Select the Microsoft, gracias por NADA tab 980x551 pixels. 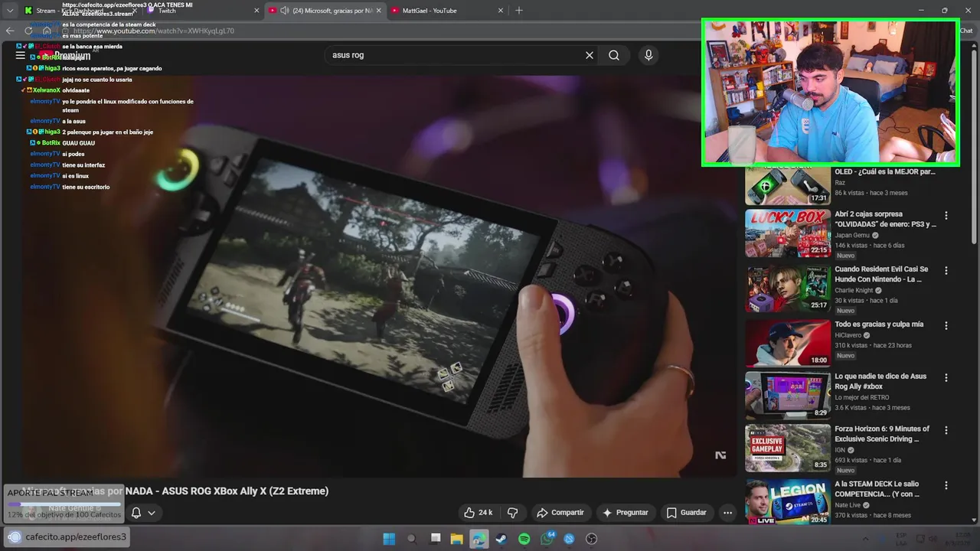click(325, 11)
